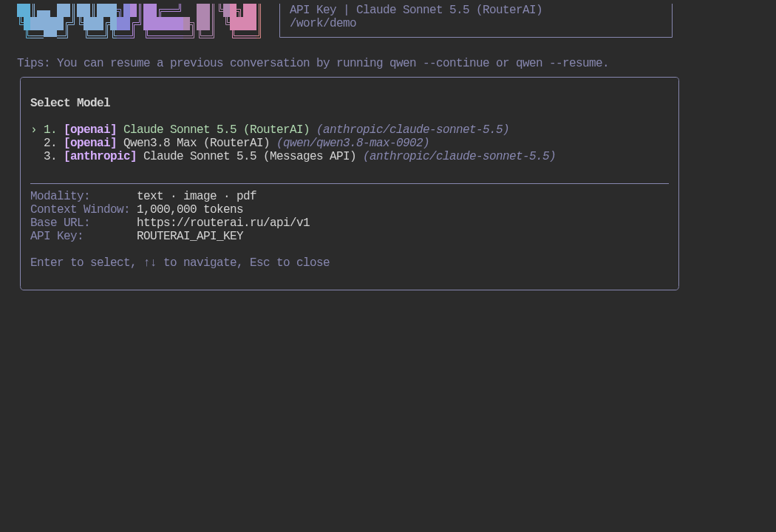Image resolution: width=776 pixels, height=532 pixels.
Task: Click the [anthropic] provider tag
Action: point(101,156)
